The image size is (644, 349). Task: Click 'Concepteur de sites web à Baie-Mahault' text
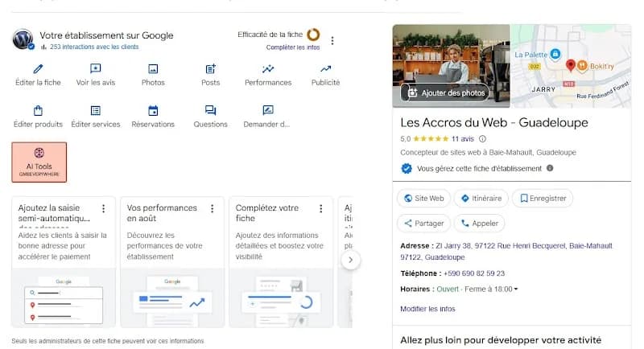(x=488, y=153)
